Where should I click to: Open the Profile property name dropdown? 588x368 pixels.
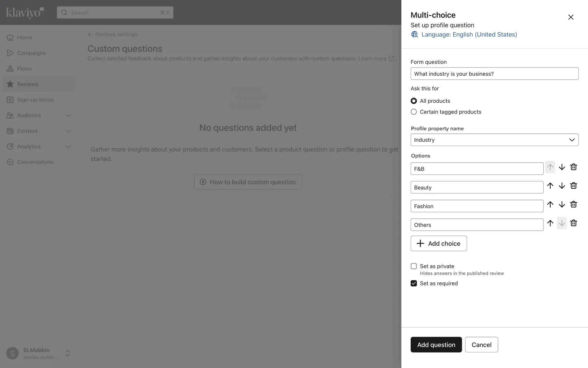point(494,140)
